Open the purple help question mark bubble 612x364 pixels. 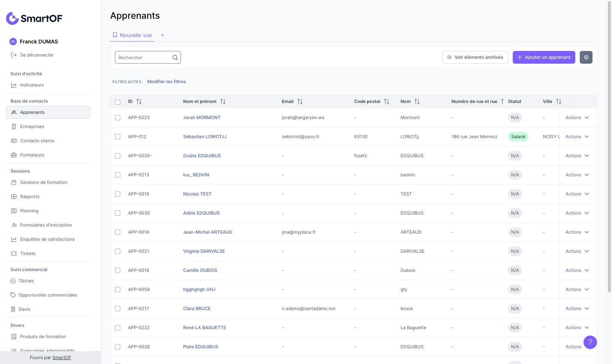pyautogui.click(x=590, y=342)
